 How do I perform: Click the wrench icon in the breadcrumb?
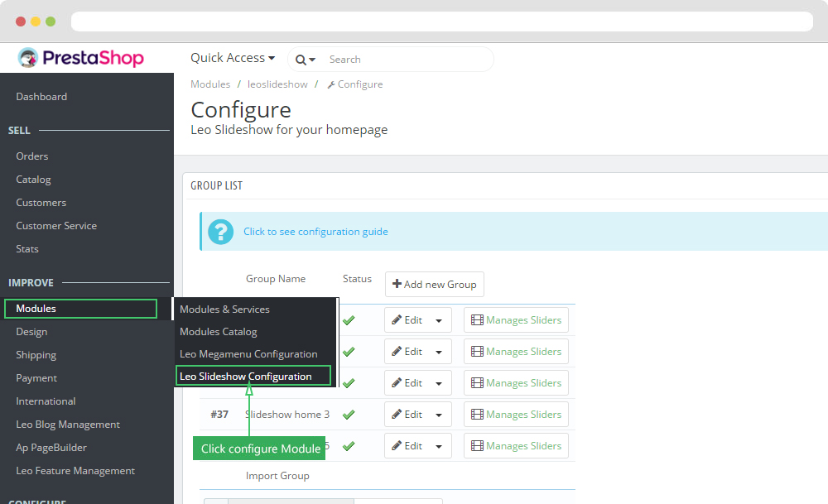[331, 85]
